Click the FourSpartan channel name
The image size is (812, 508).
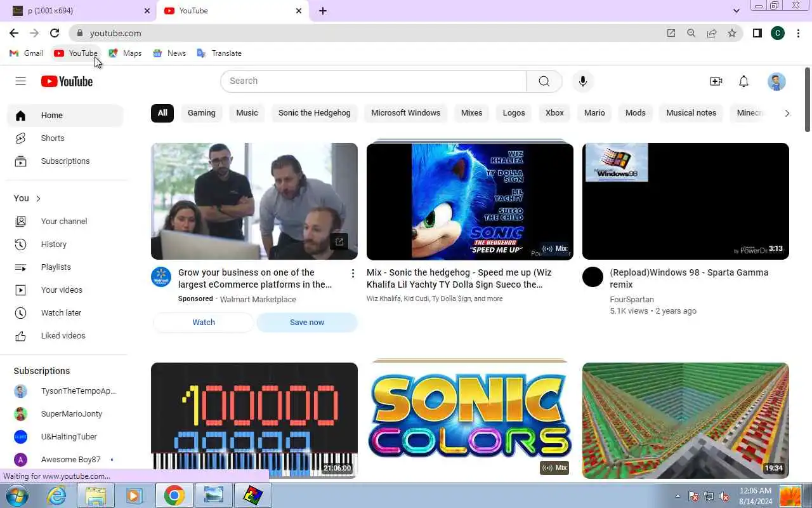[x=632, y=300]
